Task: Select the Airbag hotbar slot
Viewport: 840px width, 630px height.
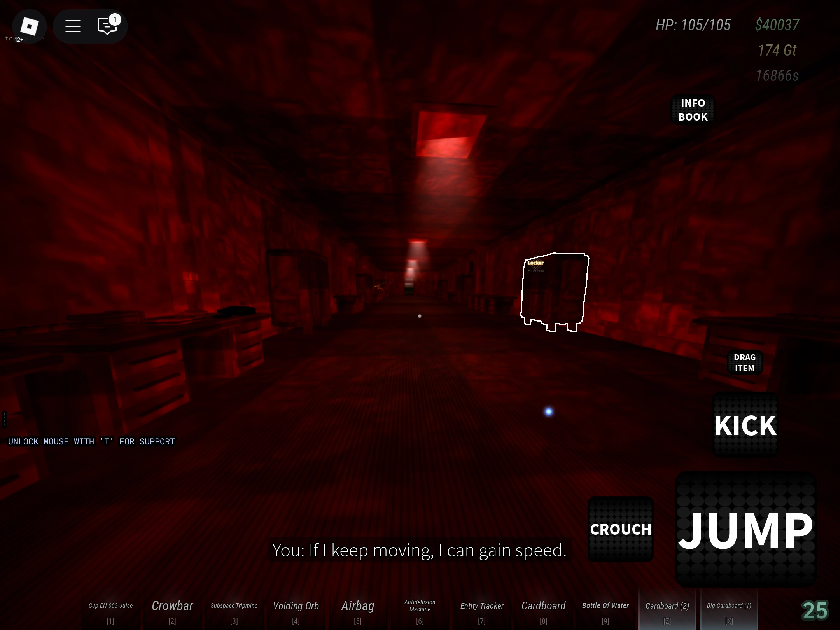Action: click(358, 609)
